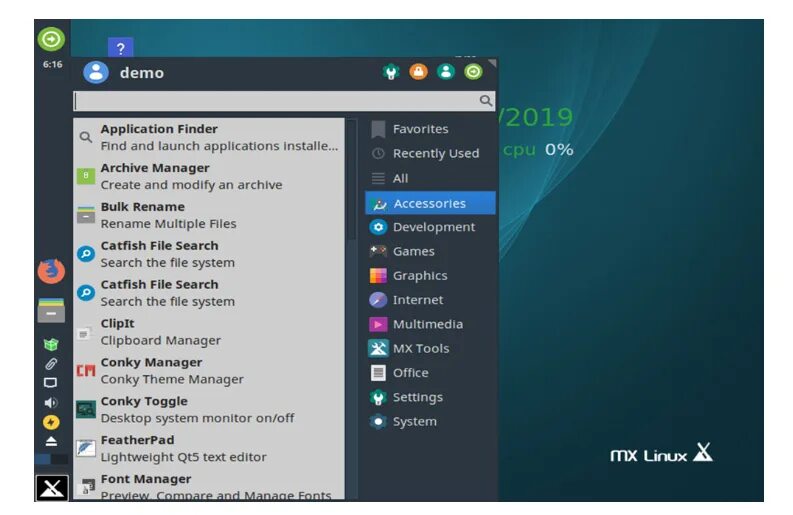The width and height of the screenshot is (793, 515).
Task: Launch FeatherPad text editor entry
Action: (x=209, y=448)
